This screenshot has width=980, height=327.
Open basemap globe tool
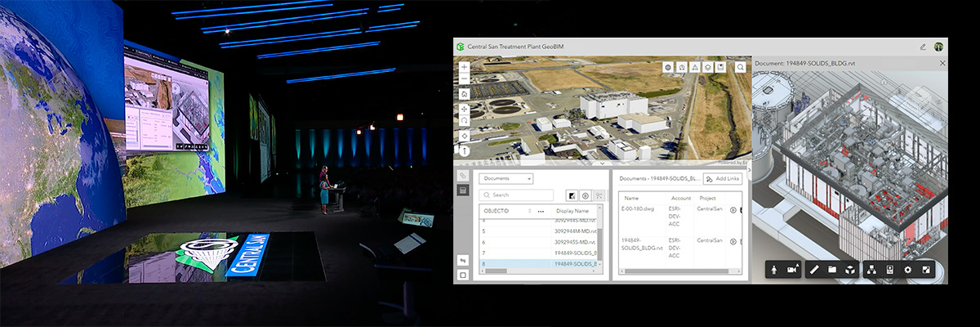tap(668, 67)
